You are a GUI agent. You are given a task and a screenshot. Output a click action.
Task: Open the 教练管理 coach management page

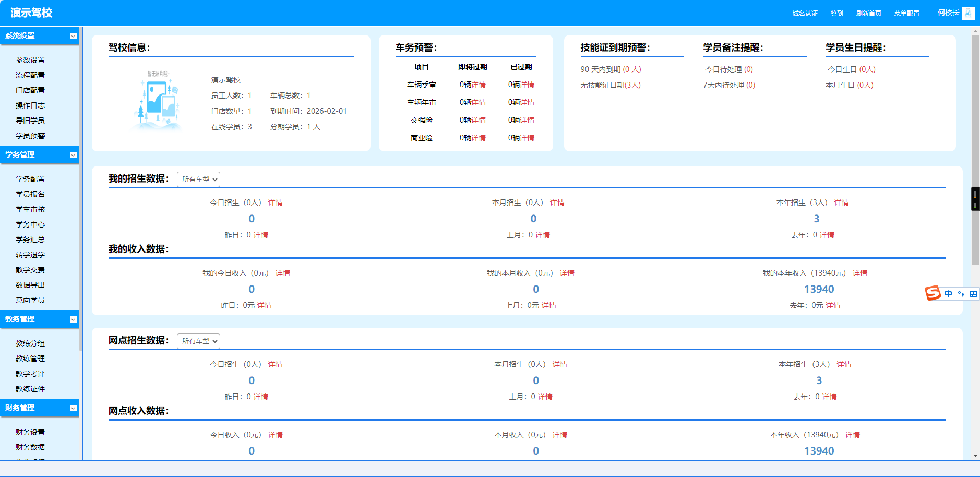pyautogui.click(x=30, y=359)
